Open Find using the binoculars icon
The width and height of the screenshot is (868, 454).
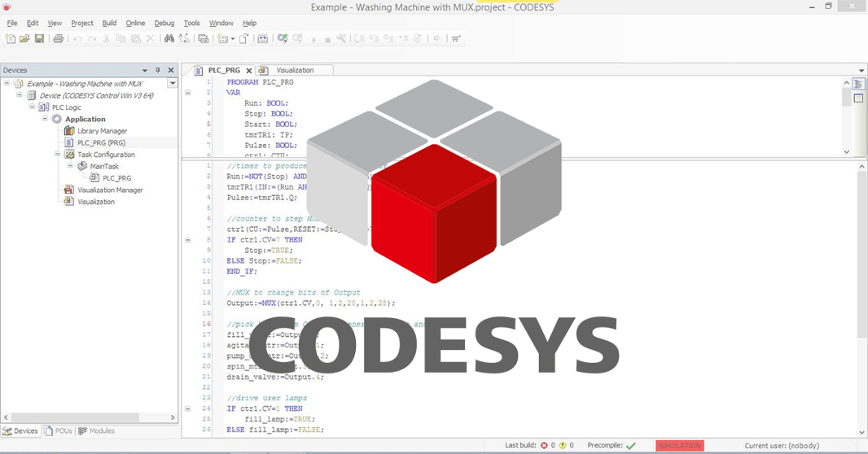coord(169,38)
